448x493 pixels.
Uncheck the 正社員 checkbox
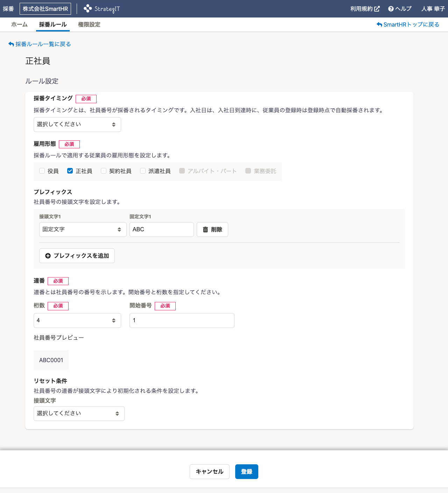pos(70,171)
